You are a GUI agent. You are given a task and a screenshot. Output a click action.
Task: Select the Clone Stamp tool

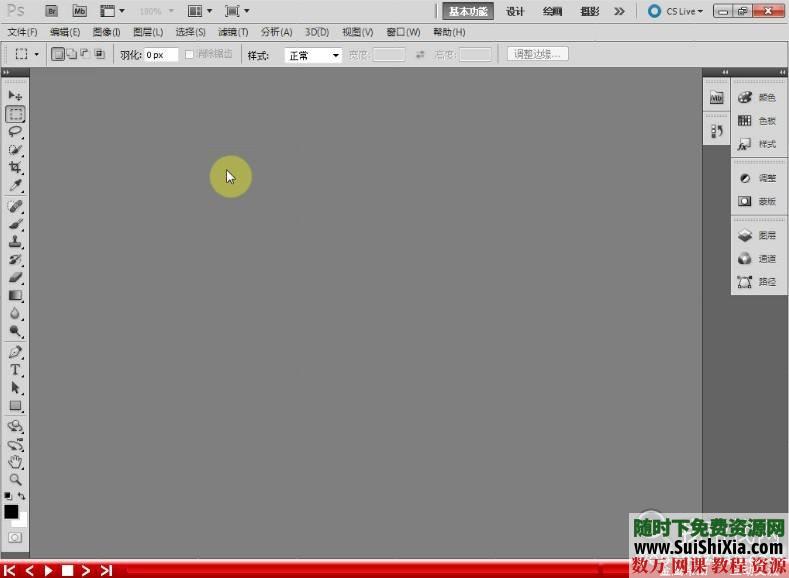(15, 242)
